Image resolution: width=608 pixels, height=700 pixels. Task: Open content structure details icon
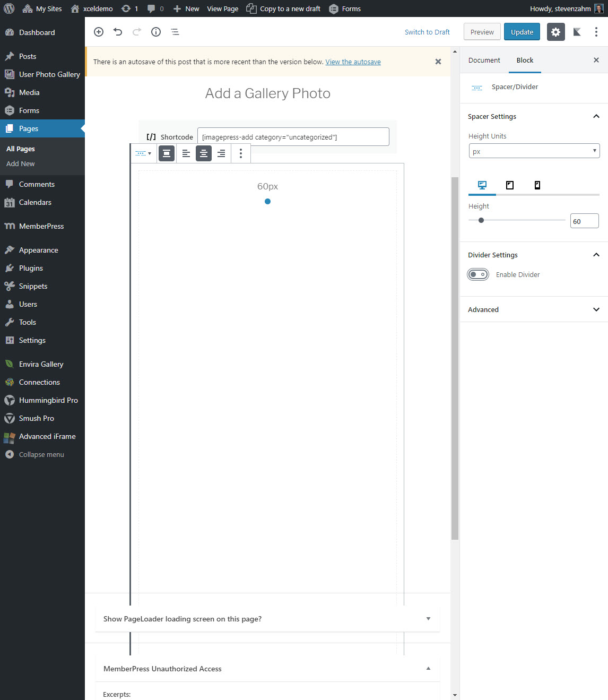click(x=155, y=32)
